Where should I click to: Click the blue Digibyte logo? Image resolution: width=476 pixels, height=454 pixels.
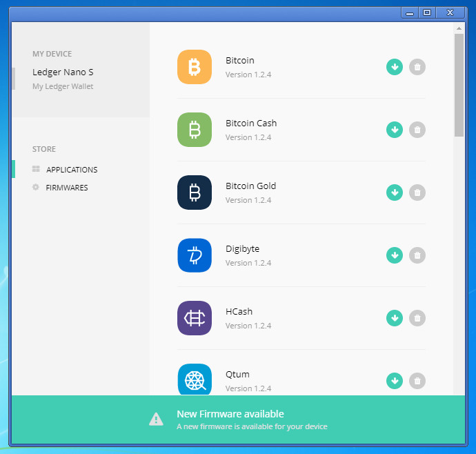(x=195, y=255)
